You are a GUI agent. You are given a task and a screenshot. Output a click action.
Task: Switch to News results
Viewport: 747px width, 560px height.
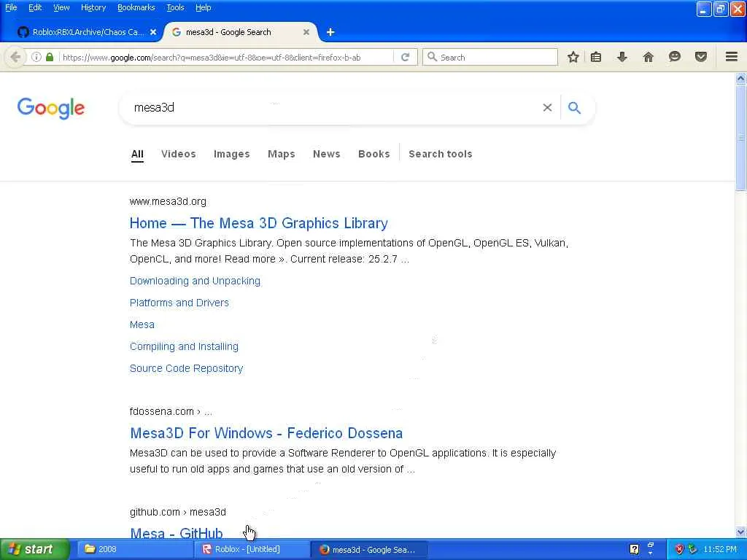pos(326,154)
